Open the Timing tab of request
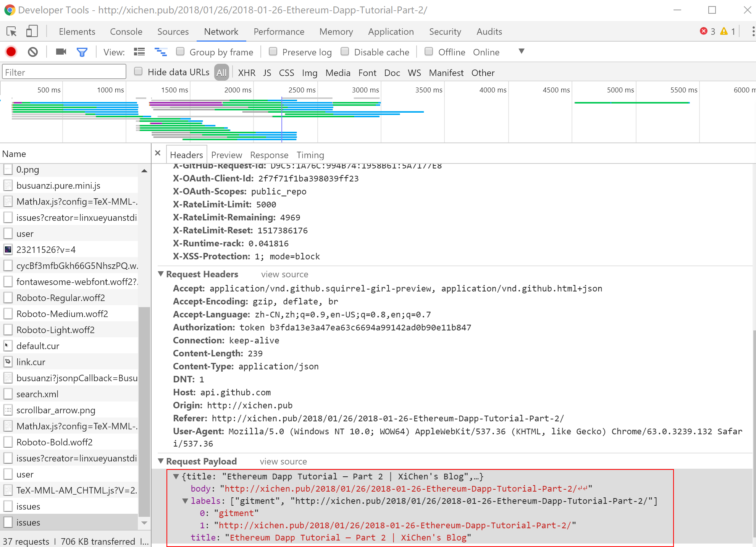The image size is (756, 547). pos(310,155)
